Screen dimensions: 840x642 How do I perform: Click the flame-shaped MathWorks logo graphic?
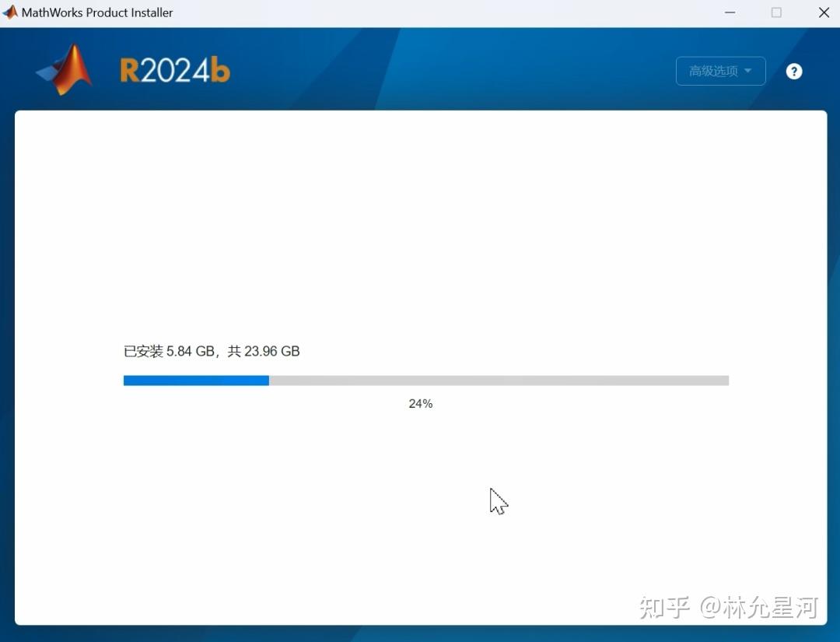pos(65,69)
